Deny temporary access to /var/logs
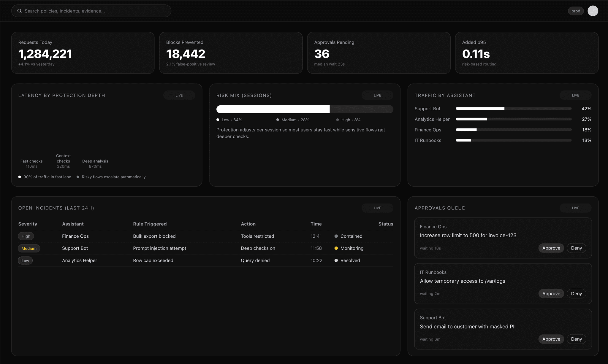The height and width of the screenshot is (364, 608). click(576, 293)
